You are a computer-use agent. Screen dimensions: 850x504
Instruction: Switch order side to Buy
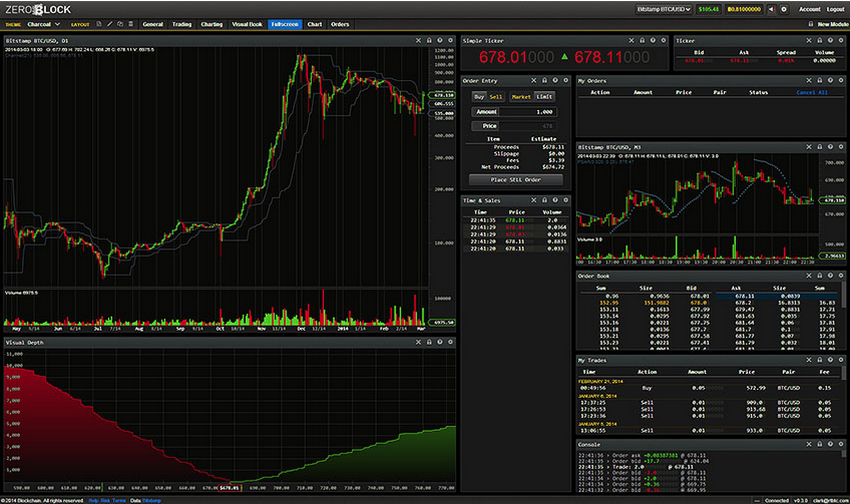(479, 97)
